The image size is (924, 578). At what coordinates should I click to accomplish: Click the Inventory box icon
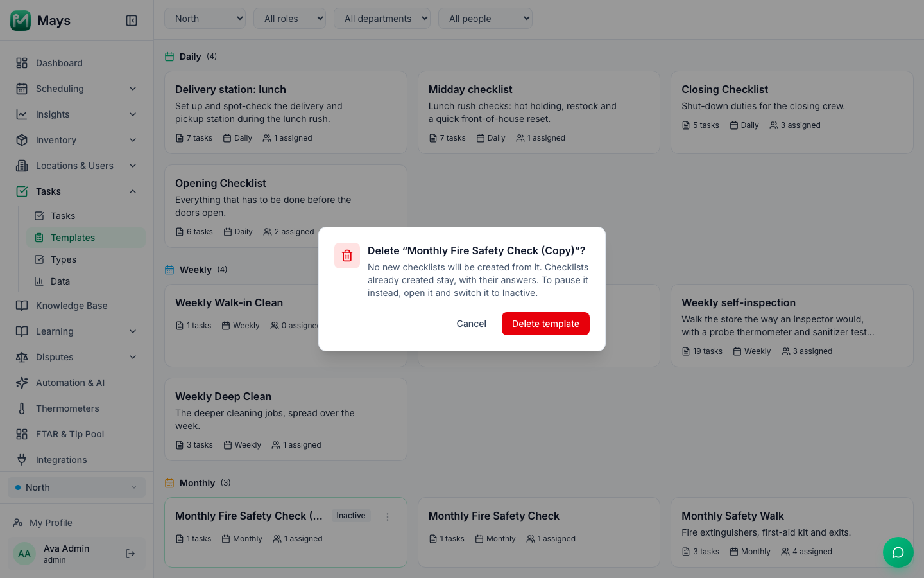[22, 140]
